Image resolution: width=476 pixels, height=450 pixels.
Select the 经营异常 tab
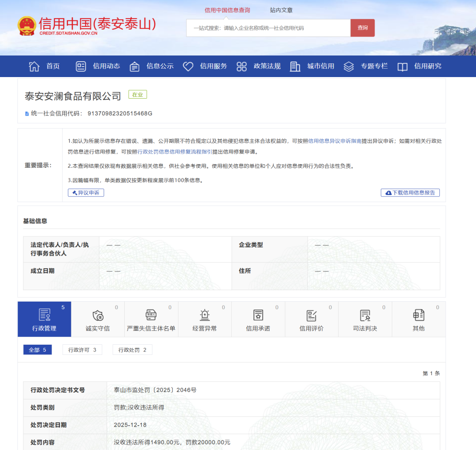tap(205, 320)
